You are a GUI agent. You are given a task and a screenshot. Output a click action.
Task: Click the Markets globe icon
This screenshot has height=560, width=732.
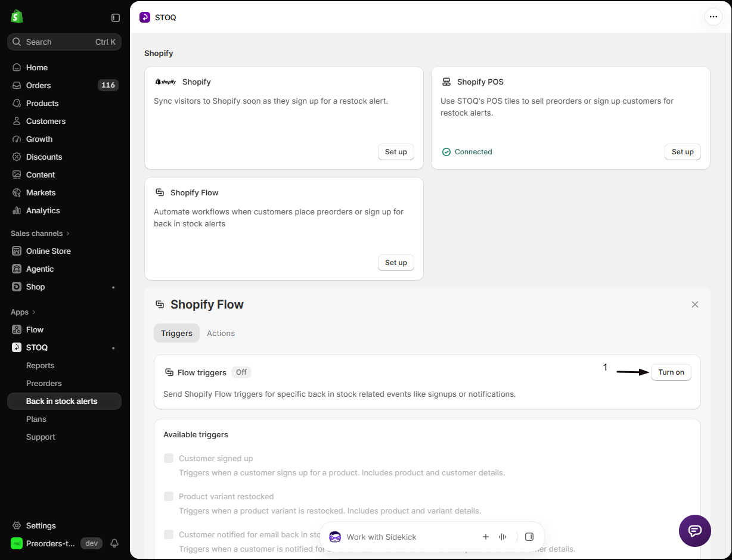pos(17,192)
